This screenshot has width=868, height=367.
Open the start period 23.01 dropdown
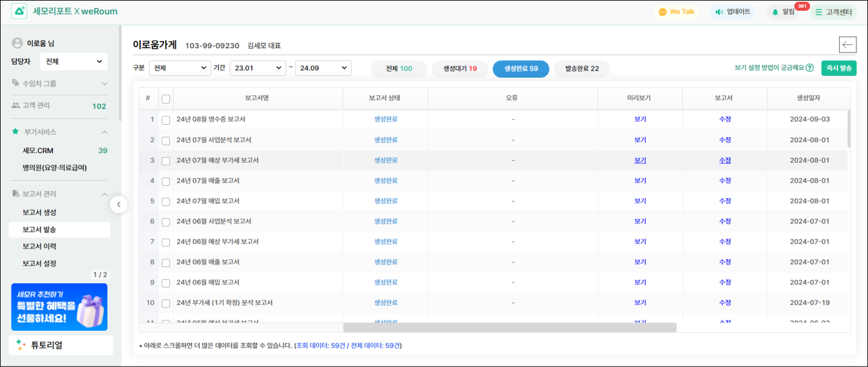257,68
